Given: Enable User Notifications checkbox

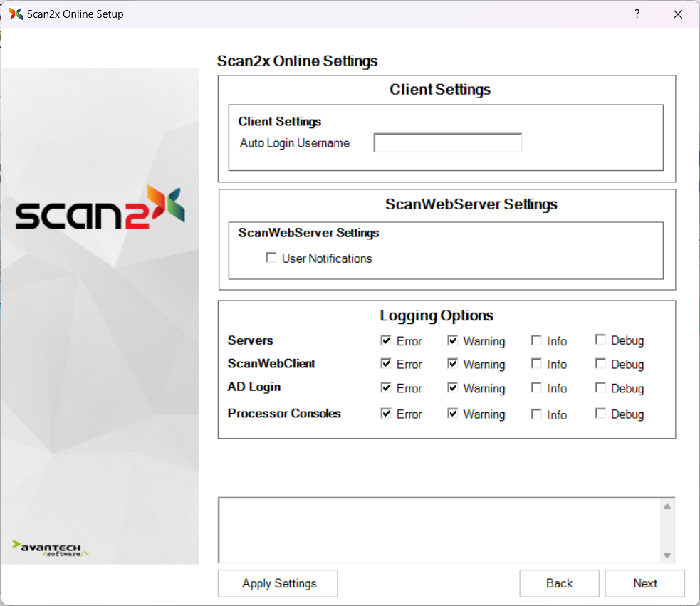Looking at the screenshot, I should (x=271, y=258).
